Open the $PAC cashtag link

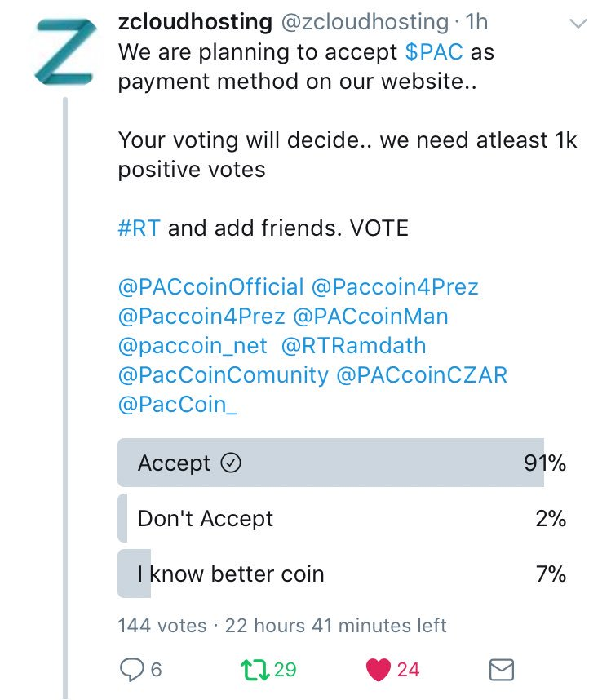(434, 51)
